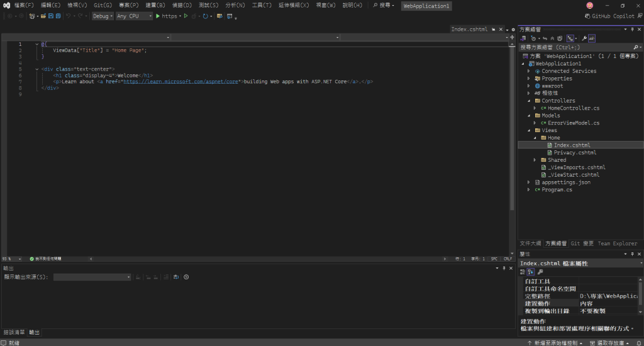The image size is (644, 346).
Task: Click Solution Explorer search magnifier icon
Action: pos(635,47)
